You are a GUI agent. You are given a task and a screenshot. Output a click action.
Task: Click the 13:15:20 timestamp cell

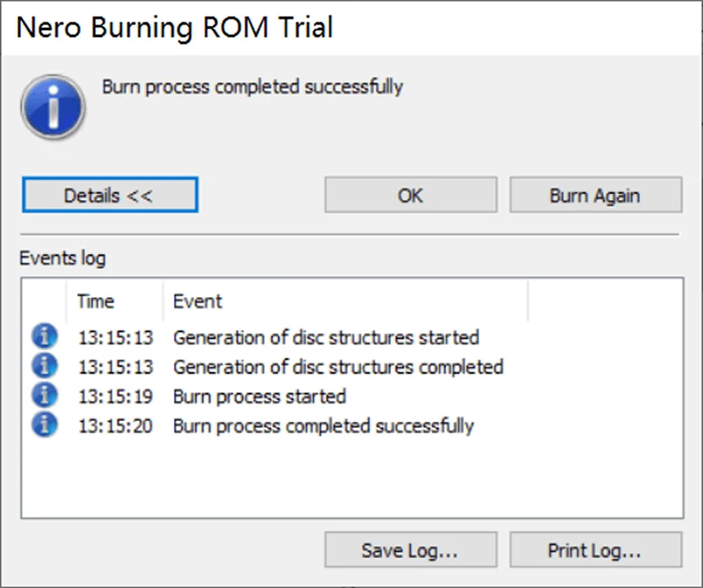click(x=116, y=426)
